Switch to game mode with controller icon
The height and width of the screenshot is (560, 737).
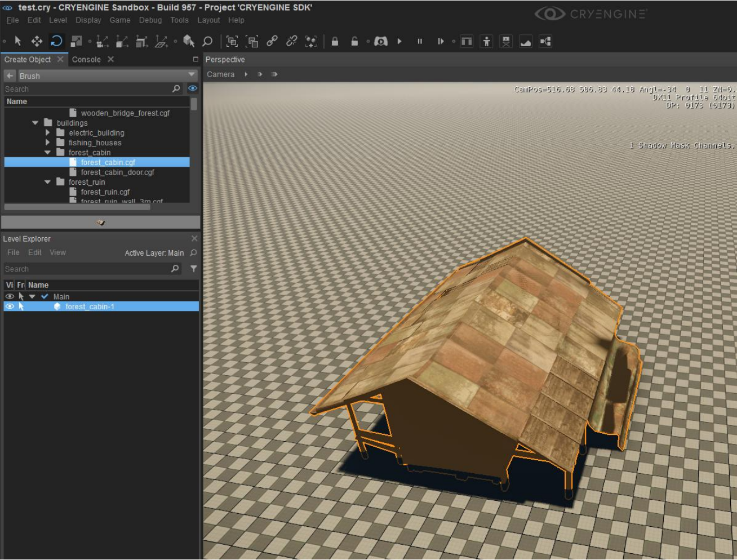(381, 41)
